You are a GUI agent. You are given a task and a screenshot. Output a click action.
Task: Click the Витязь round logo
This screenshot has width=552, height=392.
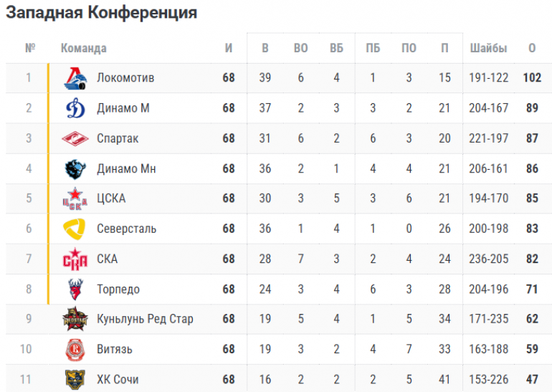point(75,350)
